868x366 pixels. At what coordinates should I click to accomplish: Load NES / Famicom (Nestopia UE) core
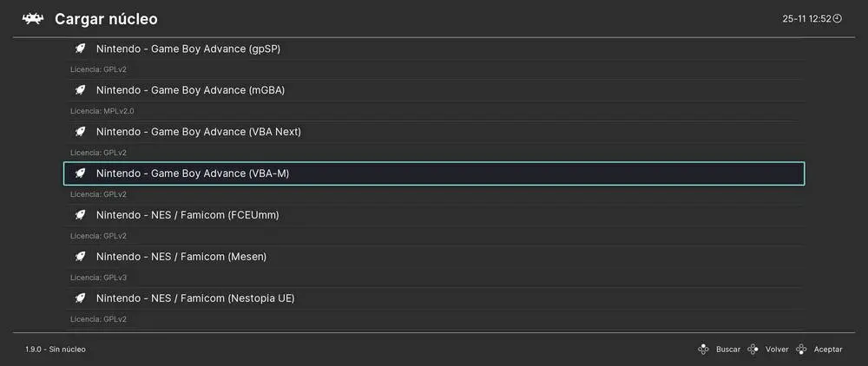point(195,298)
